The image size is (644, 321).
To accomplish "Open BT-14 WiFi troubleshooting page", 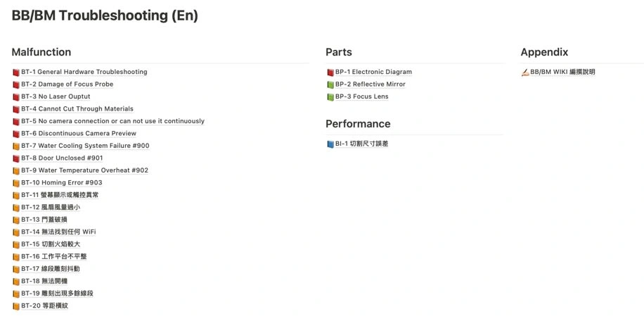I will tap(58, 232).
